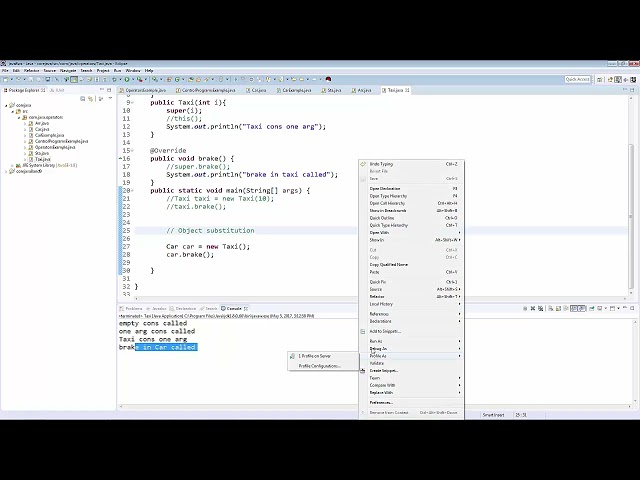Collapse the src folder tree node
Screen dimensions: 640x480
tap(13, 111)
